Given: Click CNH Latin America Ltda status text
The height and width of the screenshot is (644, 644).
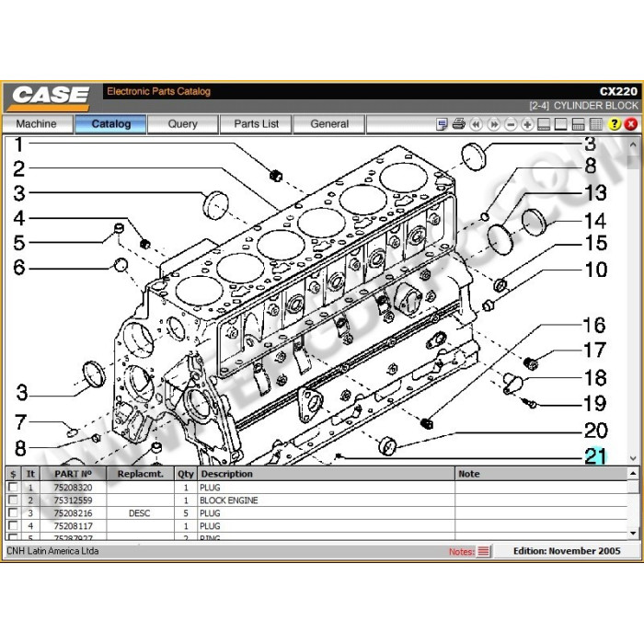Looking at the screenshot, I should (52, 551).
